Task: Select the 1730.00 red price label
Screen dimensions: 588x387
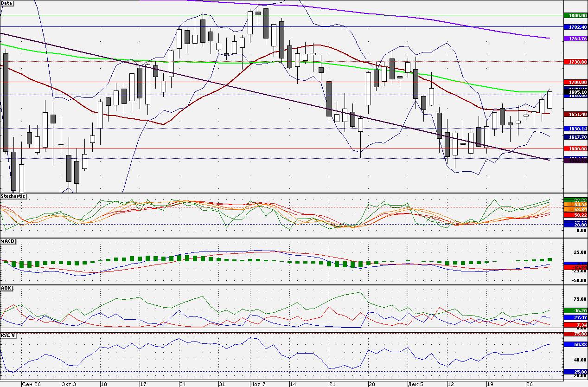Action: (575, 61)
